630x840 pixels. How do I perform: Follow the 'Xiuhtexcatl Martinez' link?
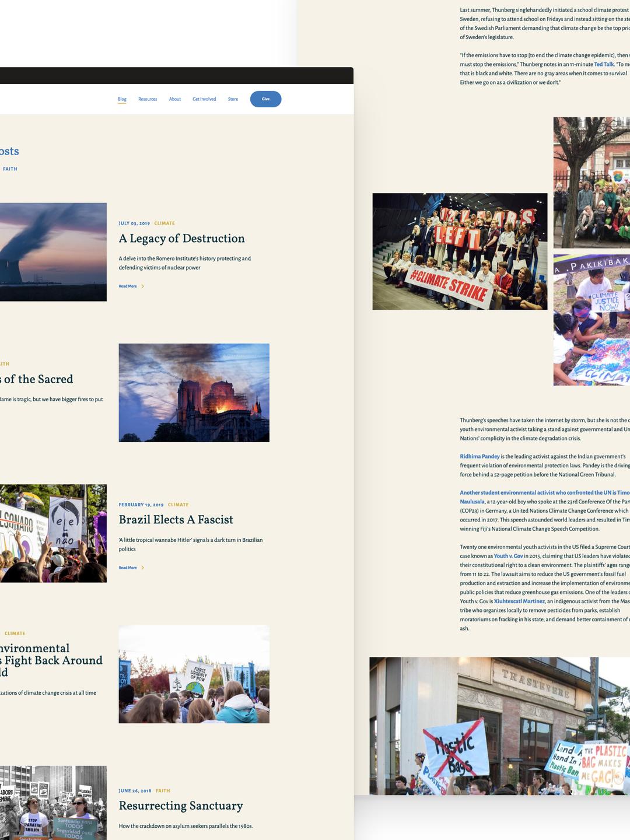click(x=519, y=601)
